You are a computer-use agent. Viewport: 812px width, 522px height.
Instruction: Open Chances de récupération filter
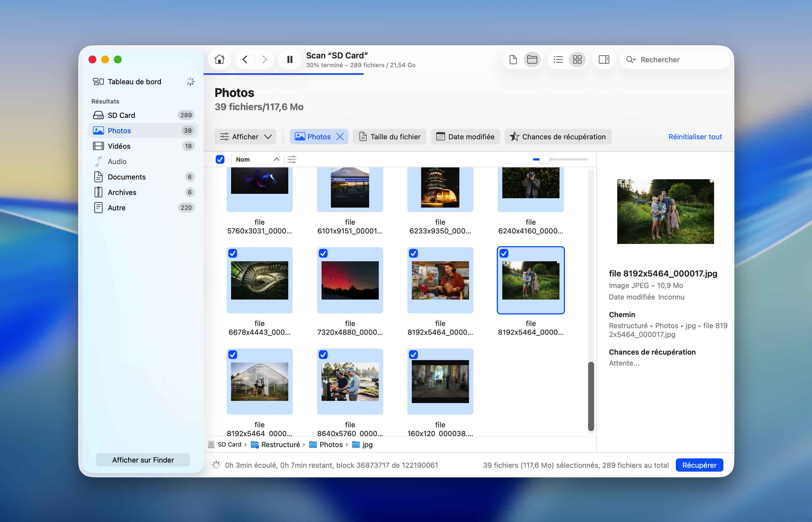tap(558, 137)
